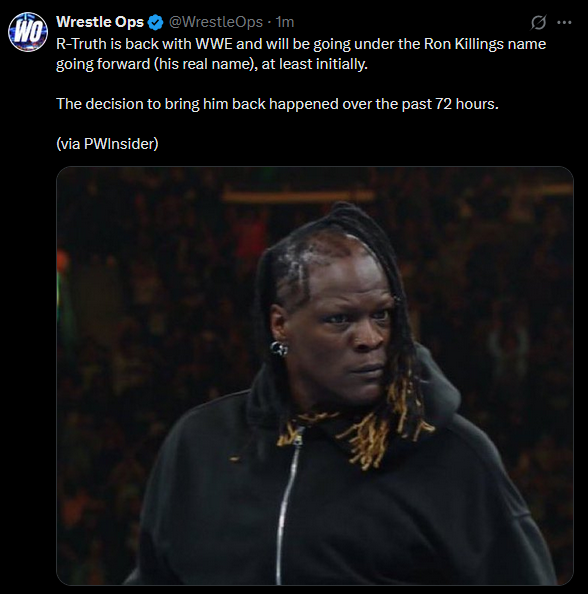Open the @WrestleOps handle link
Screen dimensions: 588x594
pos(216,22)
